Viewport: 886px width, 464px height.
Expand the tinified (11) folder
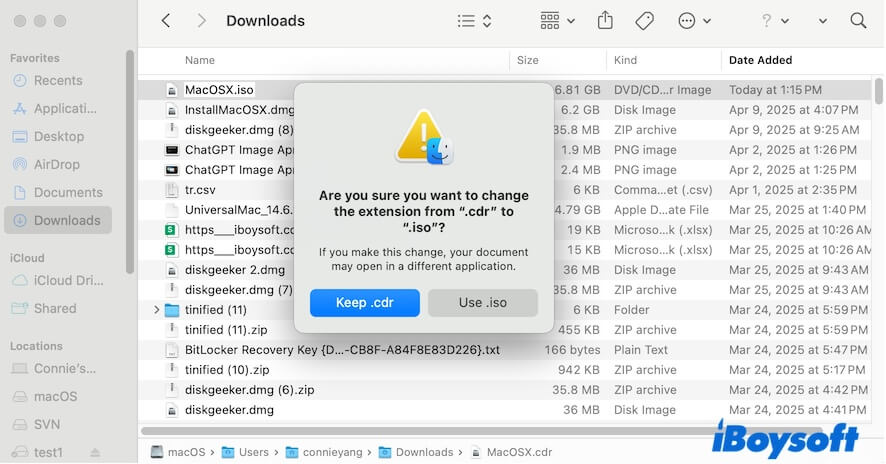156,310
